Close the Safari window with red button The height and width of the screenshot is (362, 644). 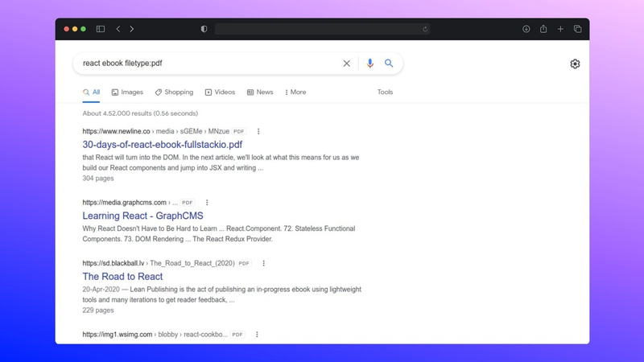point(66,29)
